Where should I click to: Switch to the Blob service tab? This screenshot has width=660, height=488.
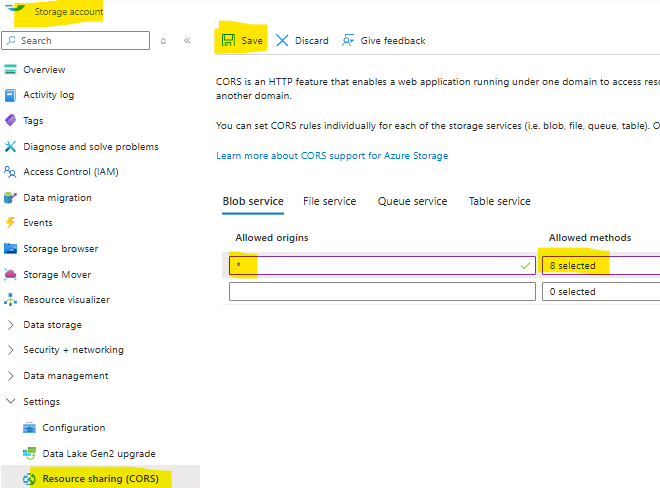(x=253, y=201)
